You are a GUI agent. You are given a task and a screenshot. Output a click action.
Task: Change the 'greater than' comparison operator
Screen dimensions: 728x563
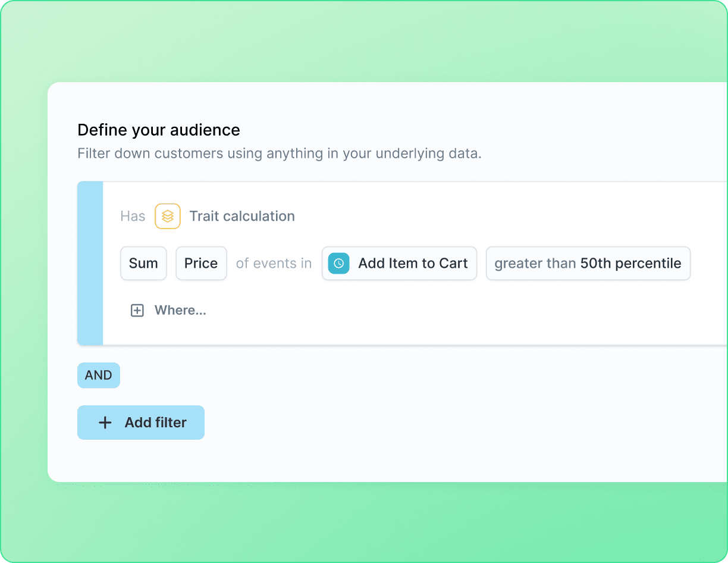coord(535,263)
